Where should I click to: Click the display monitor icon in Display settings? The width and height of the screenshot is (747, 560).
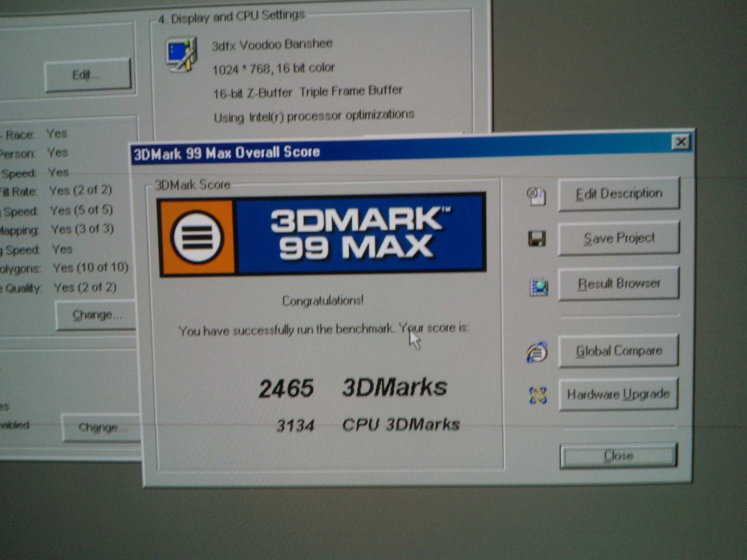coord(181,55)
